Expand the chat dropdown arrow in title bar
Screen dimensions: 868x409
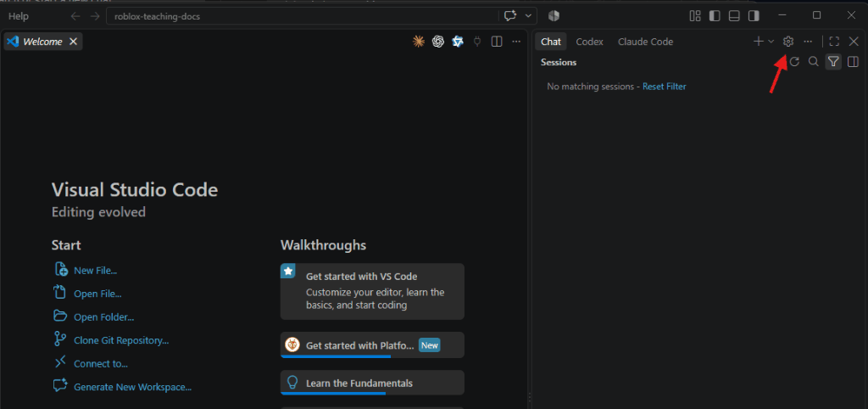click(x=529, y=16)
